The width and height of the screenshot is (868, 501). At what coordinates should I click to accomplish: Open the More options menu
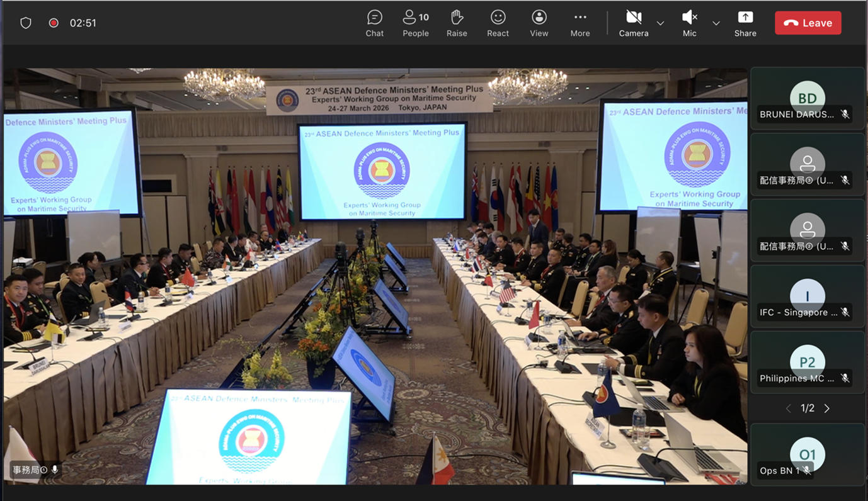(580, 23)
